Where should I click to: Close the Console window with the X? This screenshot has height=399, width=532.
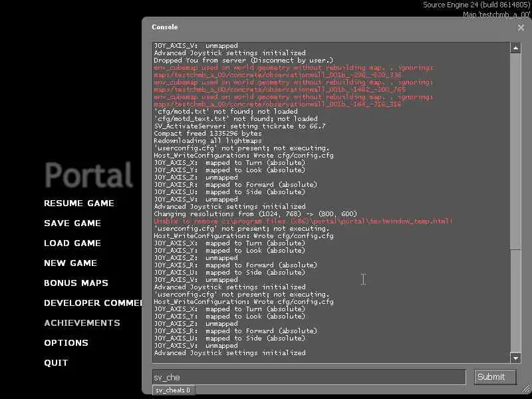coord(521,27)
